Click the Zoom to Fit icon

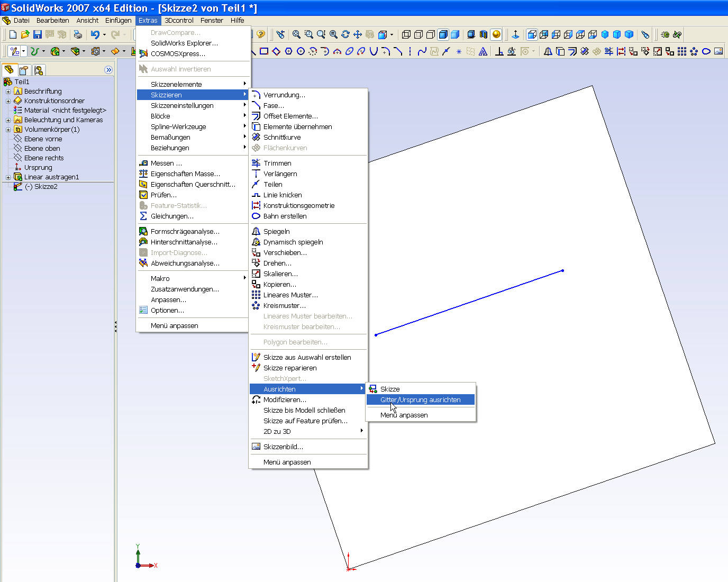pos(297,34)
